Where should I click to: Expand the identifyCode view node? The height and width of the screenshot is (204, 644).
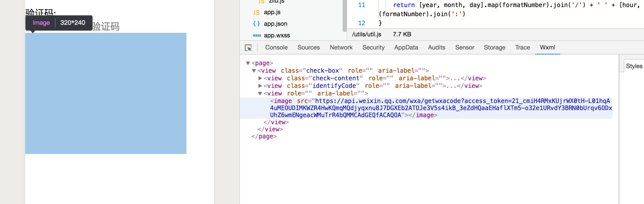[260, 86]
